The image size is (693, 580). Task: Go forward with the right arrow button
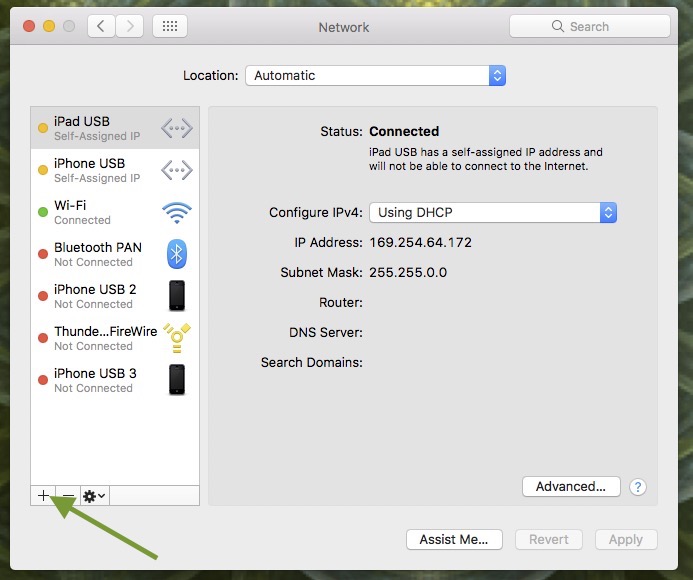[x=129, y=26]
